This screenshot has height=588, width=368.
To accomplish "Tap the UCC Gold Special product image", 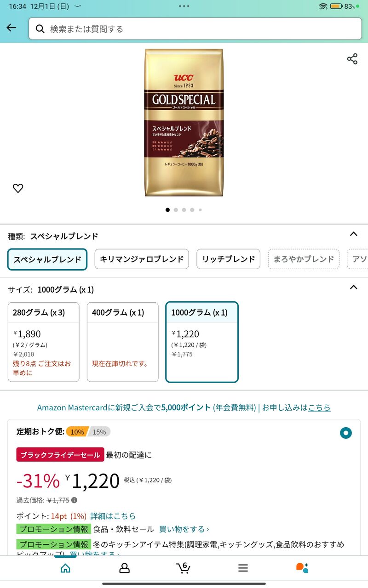I will click(184, 123).
